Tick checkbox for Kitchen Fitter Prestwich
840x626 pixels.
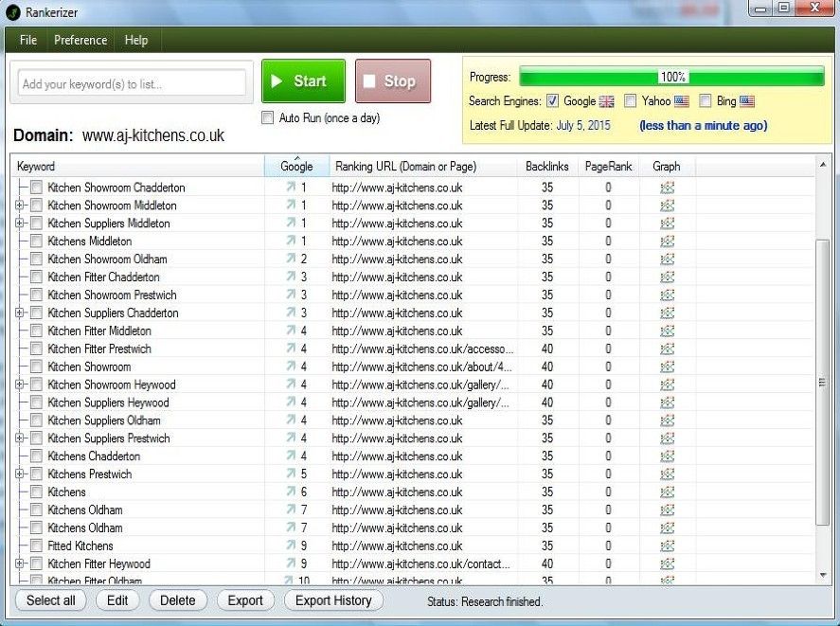pos(36,349)
